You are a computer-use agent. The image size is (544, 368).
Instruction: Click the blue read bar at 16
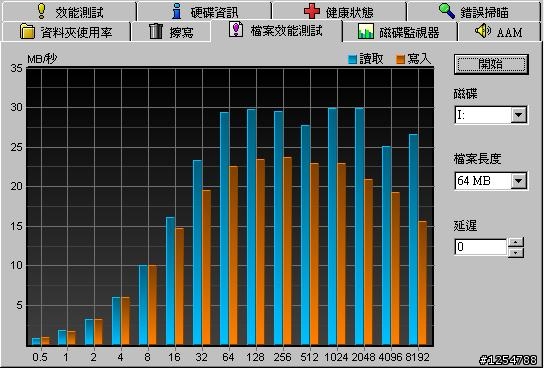[170, 281]
